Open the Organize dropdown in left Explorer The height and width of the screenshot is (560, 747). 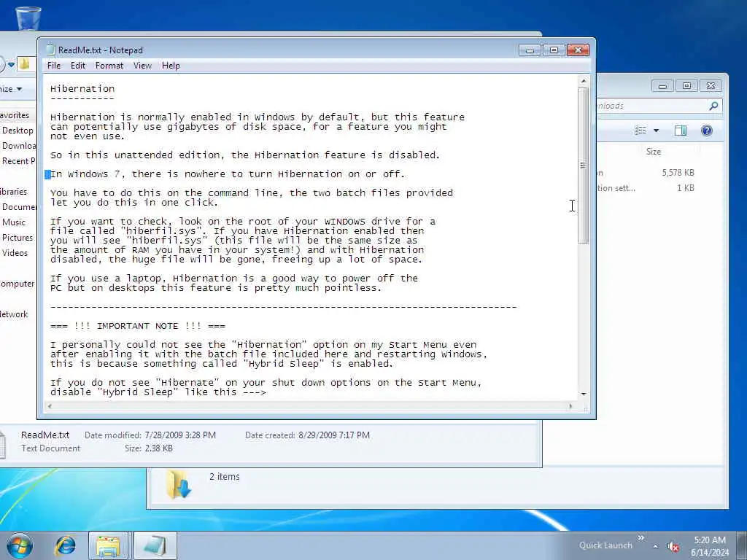12,88
